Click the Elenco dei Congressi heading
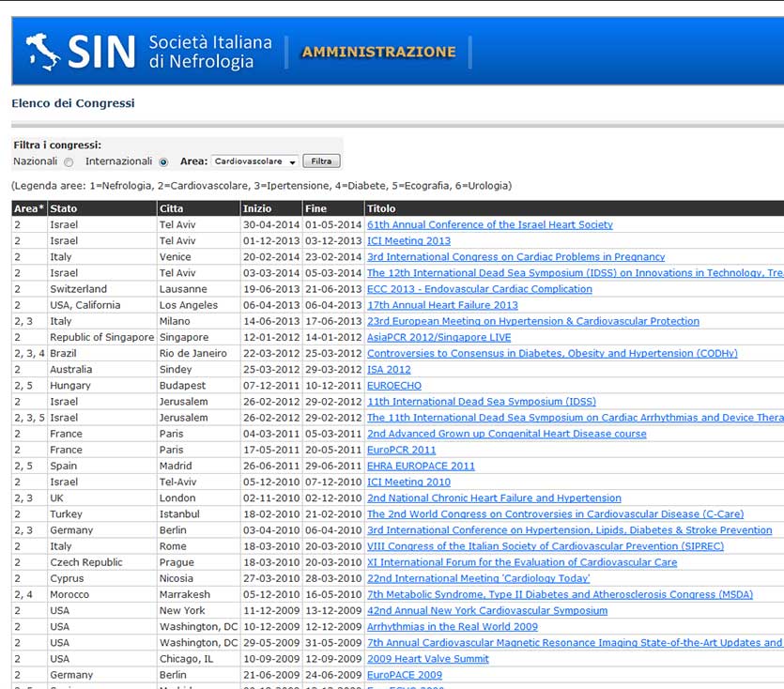Viewport: 784px width, 689px height. [x=73, y=103]
